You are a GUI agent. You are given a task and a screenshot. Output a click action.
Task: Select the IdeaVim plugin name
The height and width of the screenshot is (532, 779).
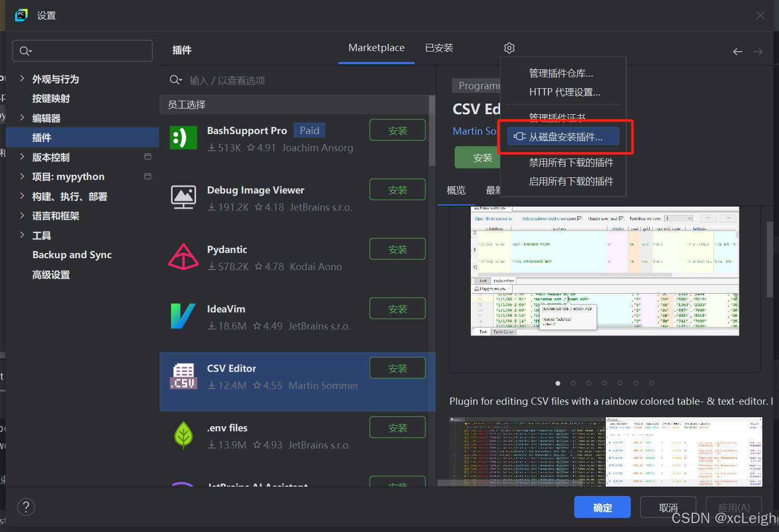pos(226,309)
